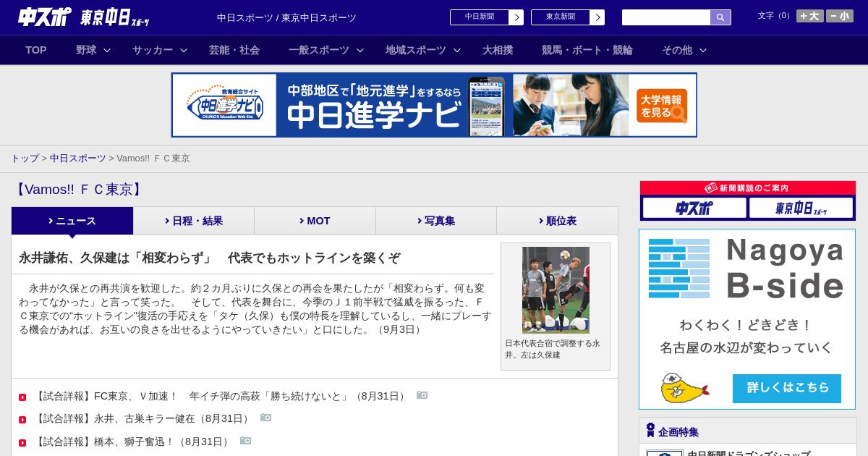Go to トップ breadcrumb link
The width and height of the screenshot is (868, 456).
(25, 158)
